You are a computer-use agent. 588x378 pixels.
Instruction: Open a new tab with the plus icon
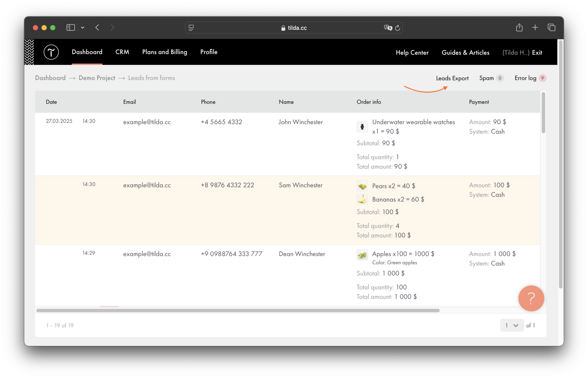[535, 27]
